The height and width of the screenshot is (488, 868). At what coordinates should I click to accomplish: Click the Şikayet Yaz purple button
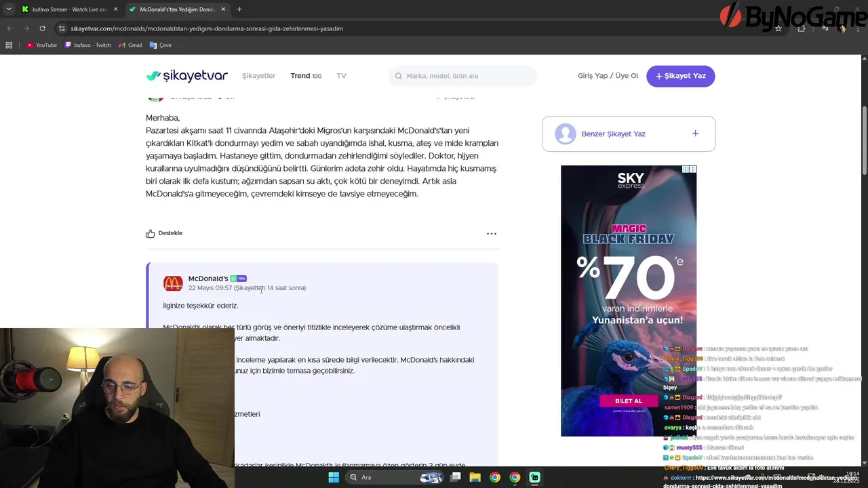[681, 76]
